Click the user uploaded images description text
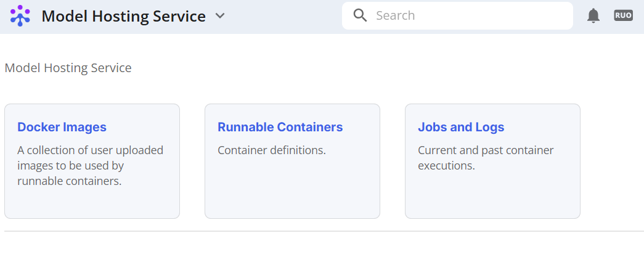 click(91, 166)
